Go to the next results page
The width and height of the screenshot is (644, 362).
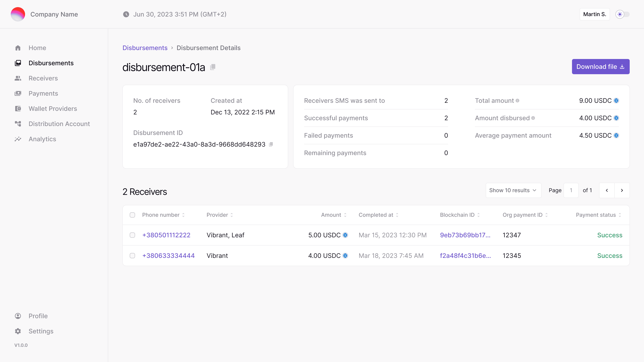(622, 190)
